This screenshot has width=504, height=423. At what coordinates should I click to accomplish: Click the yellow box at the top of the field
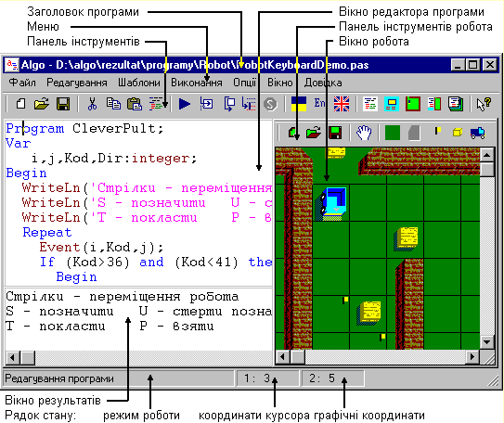(336, 152)
